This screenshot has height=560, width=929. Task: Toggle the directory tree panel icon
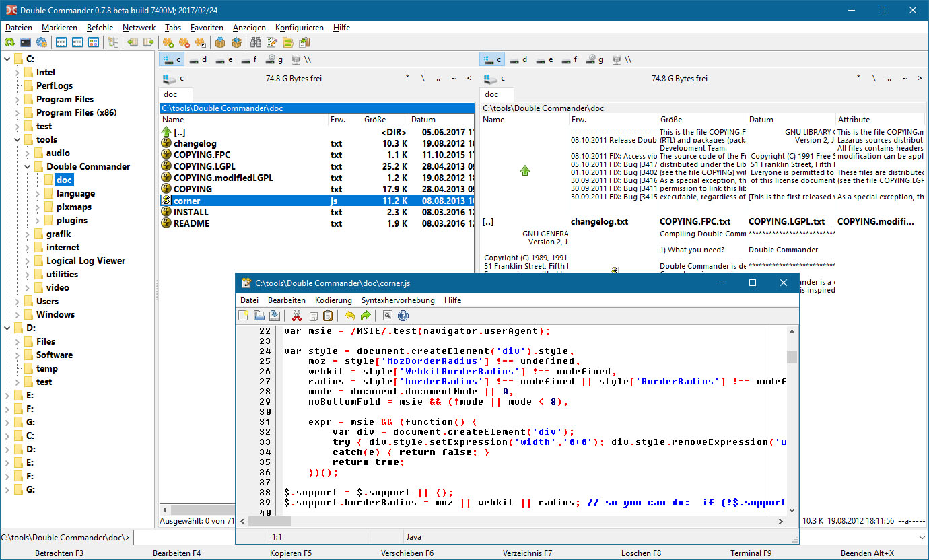113,42
